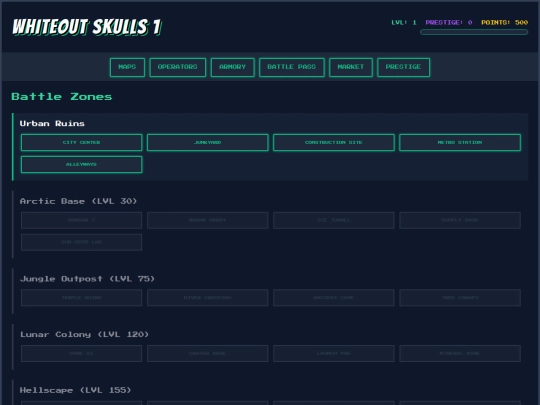This screenshot has width=540, height=405.
Task: Click the locked Supply Drop map
Action: (x=460, y=220)
